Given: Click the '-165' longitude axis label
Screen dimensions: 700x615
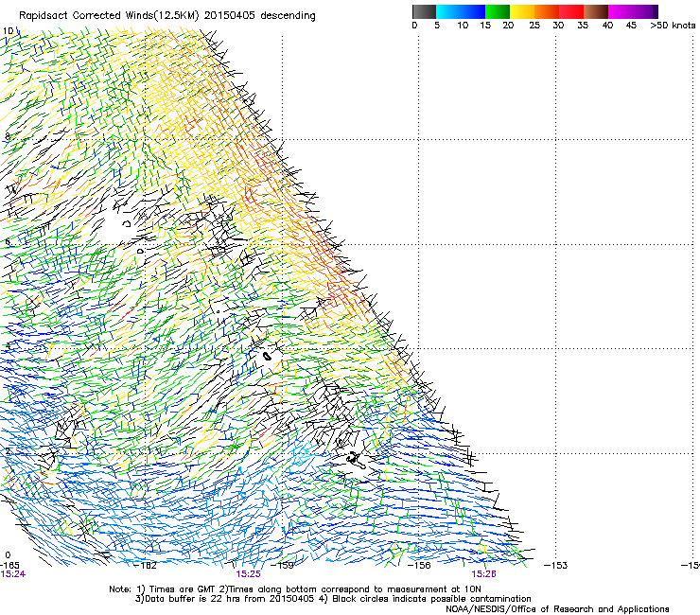Looking at the screenshot, I should click(x=9, y=566).
